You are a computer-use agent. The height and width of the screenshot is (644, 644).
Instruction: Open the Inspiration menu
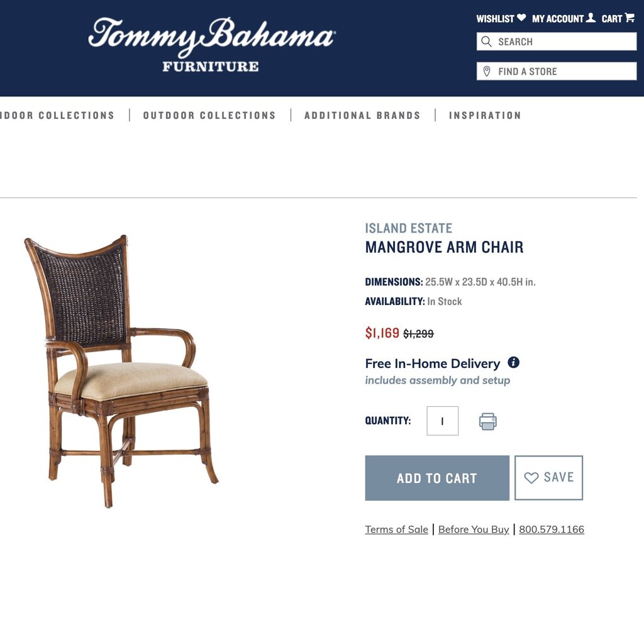[485, 116]
